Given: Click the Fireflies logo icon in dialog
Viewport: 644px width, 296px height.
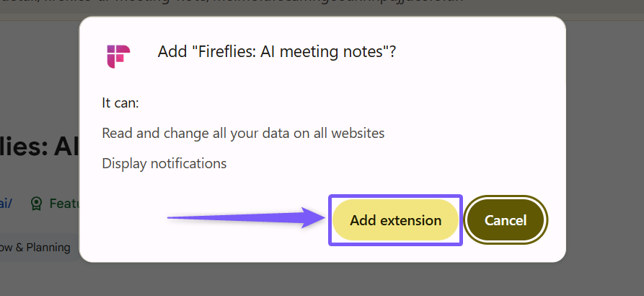Looking at the screenshot, I should tap(118, 56).
